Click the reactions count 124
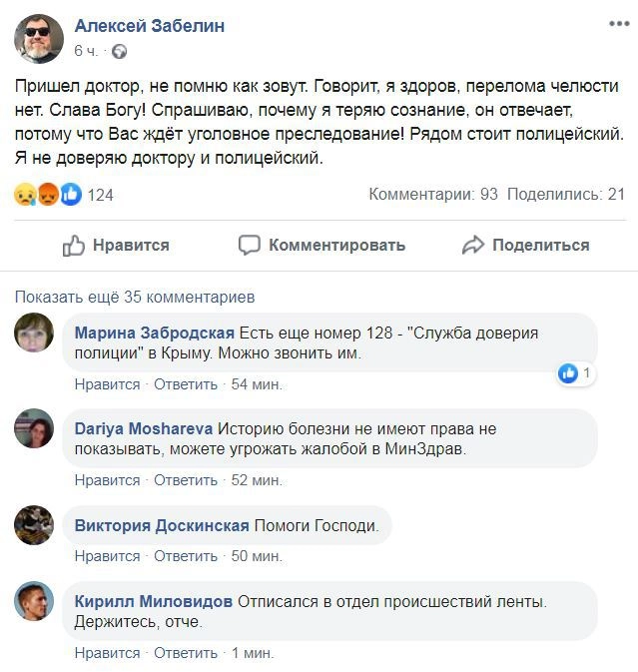Viewport: 638px width, 672px height. (101, 195)
